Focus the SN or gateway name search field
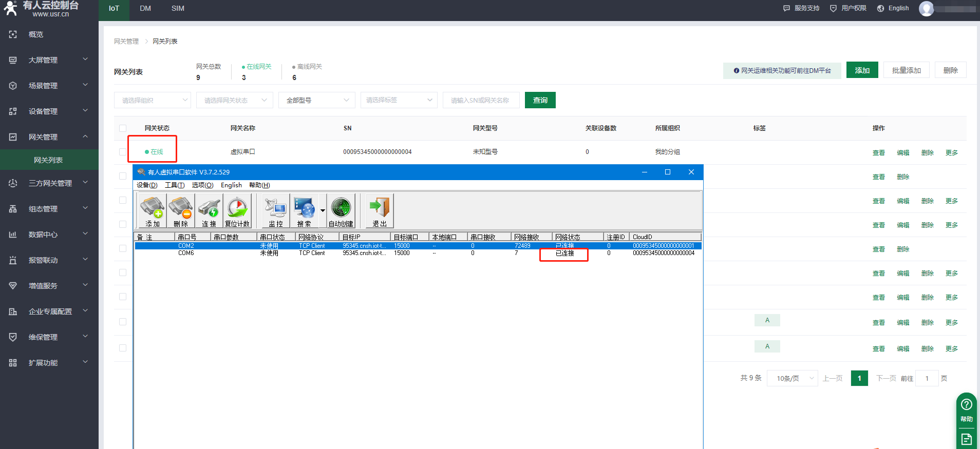 pos(481,100)
